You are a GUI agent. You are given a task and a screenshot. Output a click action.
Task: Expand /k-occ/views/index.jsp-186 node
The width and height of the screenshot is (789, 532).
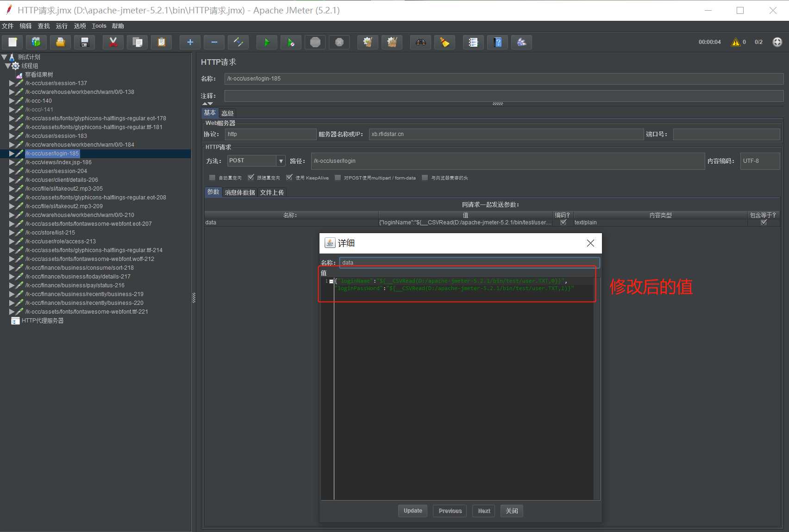(x=12, y=162)
